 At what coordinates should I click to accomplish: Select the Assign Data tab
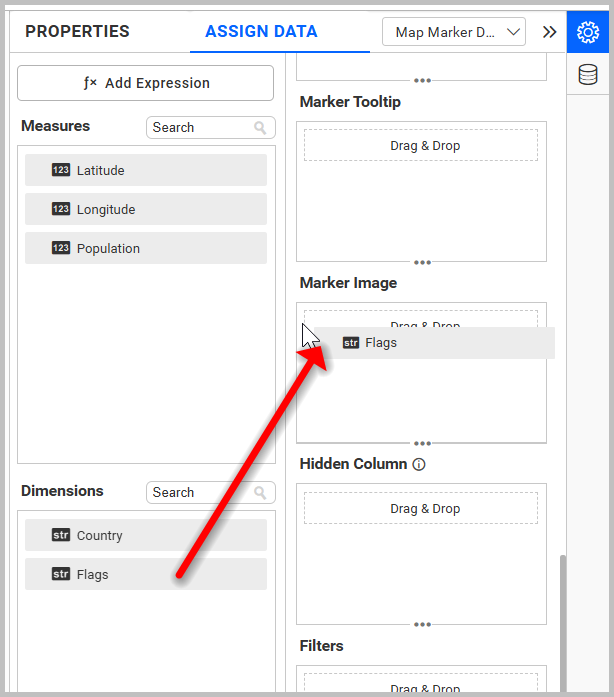[261, 32]
